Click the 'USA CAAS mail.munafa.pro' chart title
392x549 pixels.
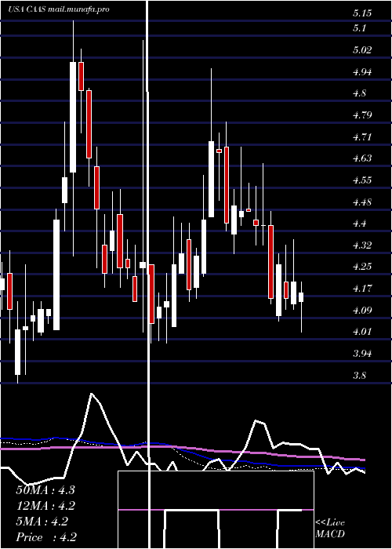[59, 9]
